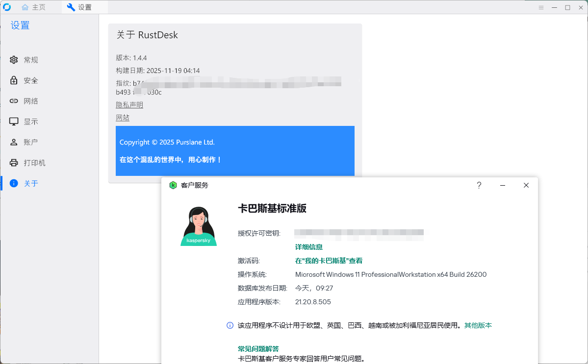Click the 设置 sidebar heading
Viewport: 588px width, 364px height.
coord(20,25)
